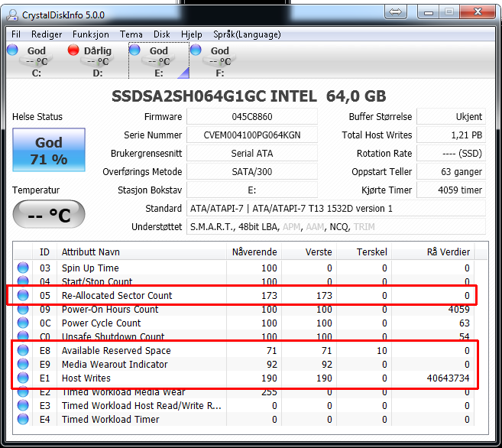Viewport: 502px width, 448px height.
Task: Click the Oppstart Teller value 63 ganger
Action: [x=451, y=172]
